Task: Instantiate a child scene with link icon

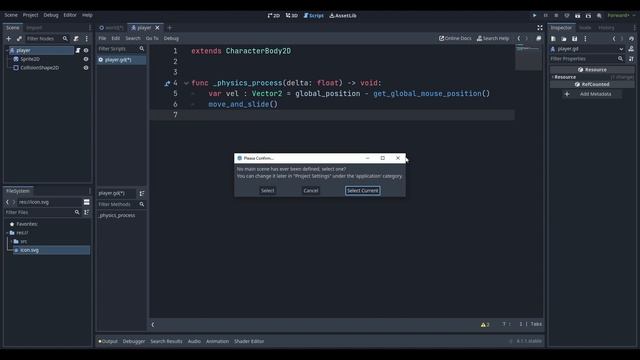Action: 19,38
